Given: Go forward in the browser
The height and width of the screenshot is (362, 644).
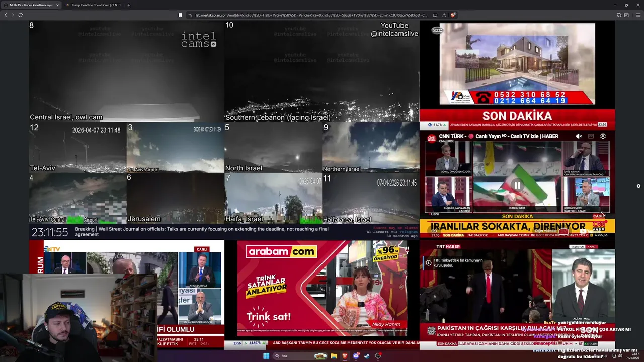Looking at the screenshot, I should pyautogui.click(x=13, y=15).
